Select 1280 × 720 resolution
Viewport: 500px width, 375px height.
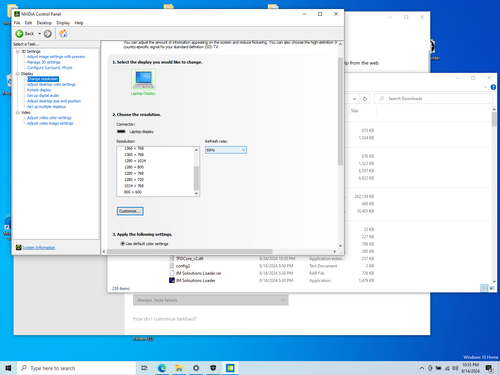pyautogui.click(x=134, y=180)
